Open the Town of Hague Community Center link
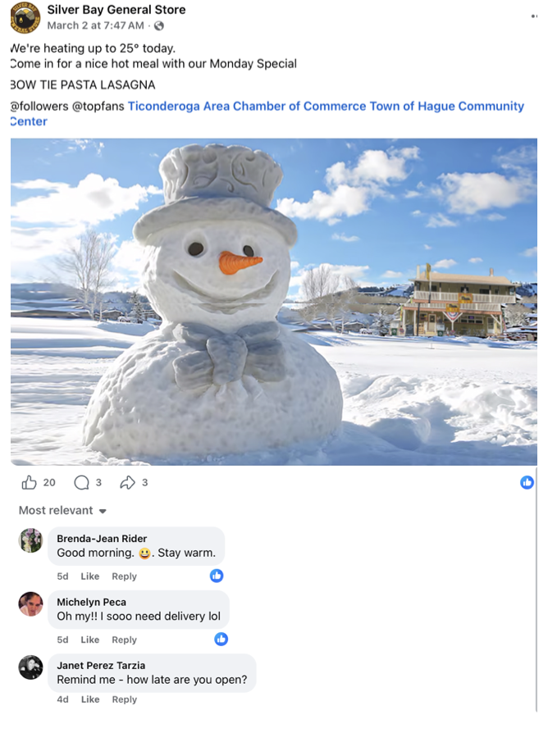548x756 pixels. point(267,114)
